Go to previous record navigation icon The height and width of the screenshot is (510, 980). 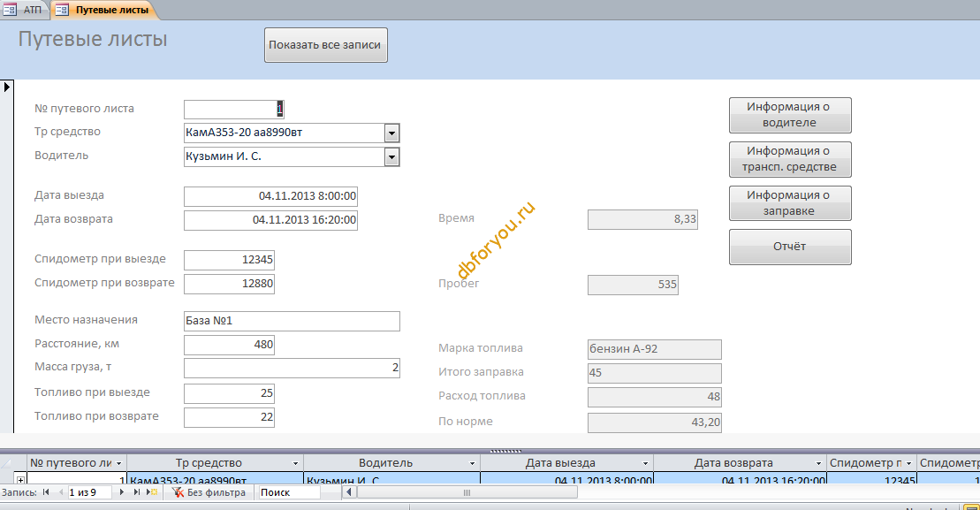[61, 492]
